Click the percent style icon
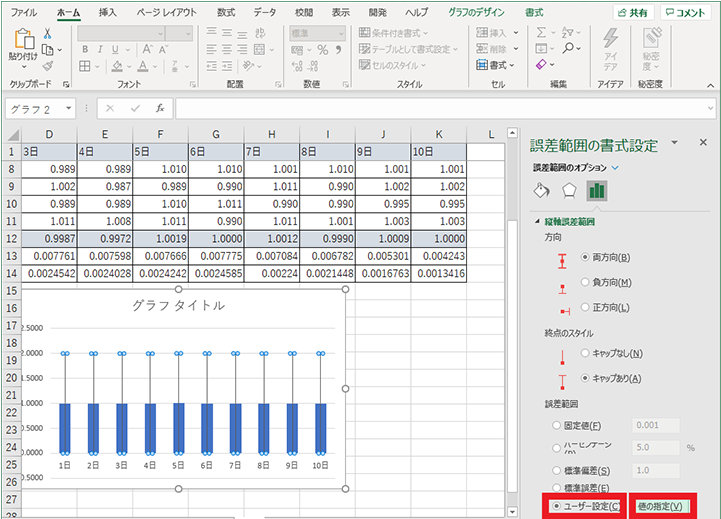Screen dimensions: 721x519 pyautogui.click(x=323, y=50)
